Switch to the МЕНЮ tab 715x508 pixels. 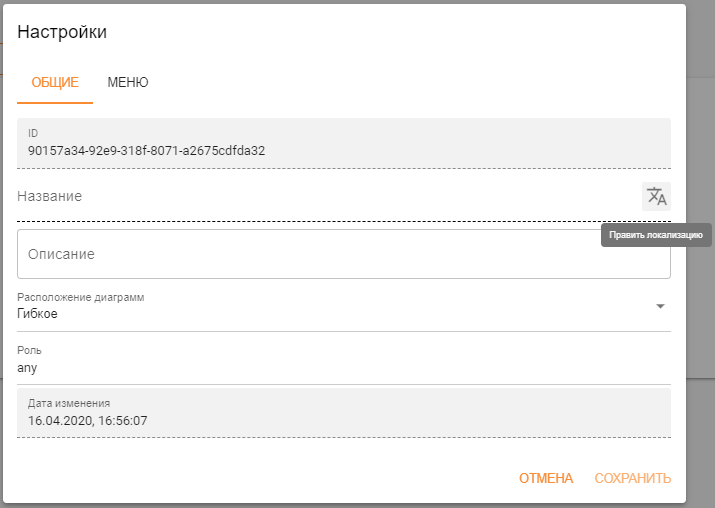[128, 83]
